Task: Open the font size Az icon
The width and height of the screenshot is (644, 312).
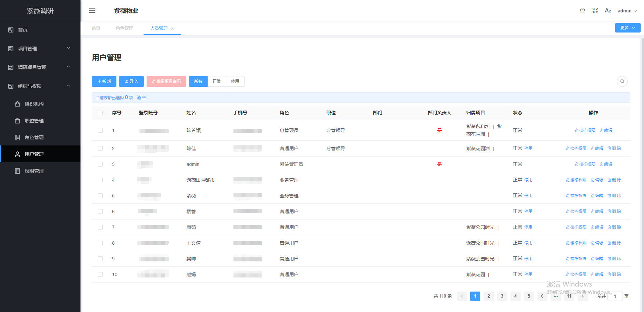Action: 608,11
